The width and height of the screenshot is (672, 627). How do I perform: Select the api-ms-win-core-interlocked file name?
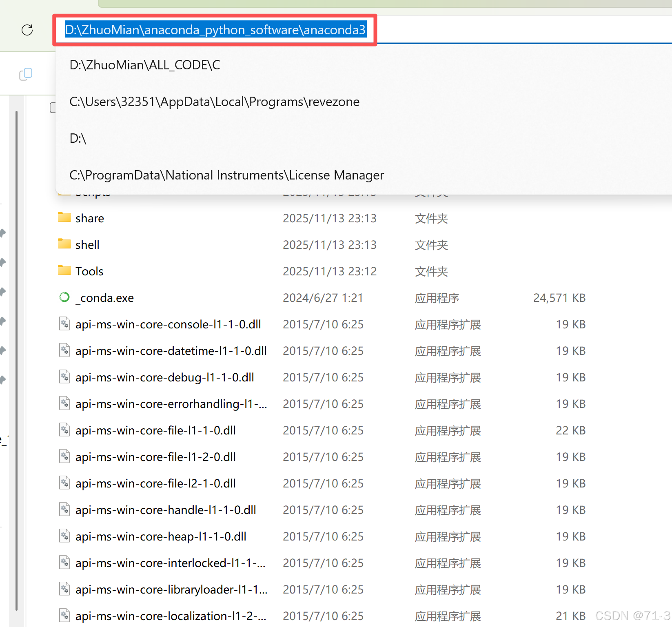[171, 563]
